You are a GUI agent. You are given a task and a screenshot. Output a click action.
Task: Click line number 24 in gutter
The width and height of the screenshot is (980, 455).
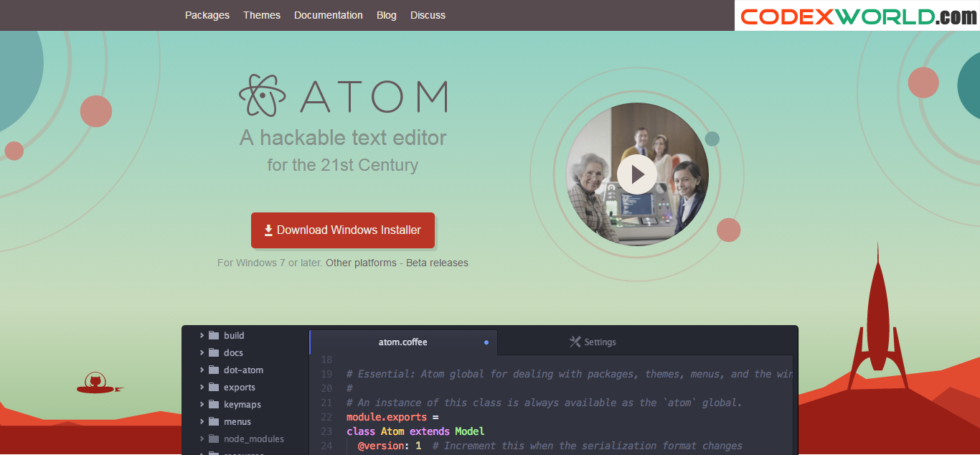326,446
